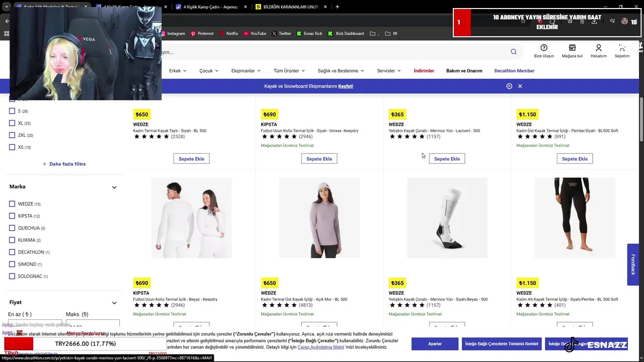This screenshot has width=644, height=362.
Task: Add Kadın Termal Kayak Taytı to cart
Action: click(x=191, y=158)
